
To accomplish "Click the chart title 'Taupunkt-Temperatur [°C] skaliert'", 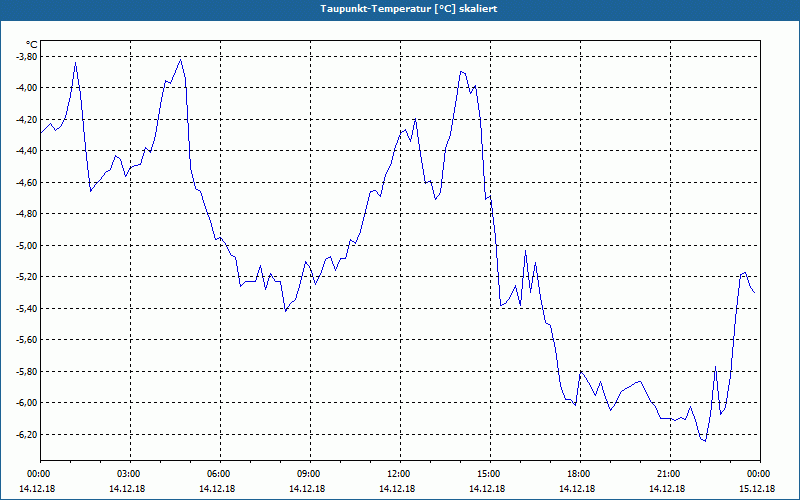I will coord(409,9).
